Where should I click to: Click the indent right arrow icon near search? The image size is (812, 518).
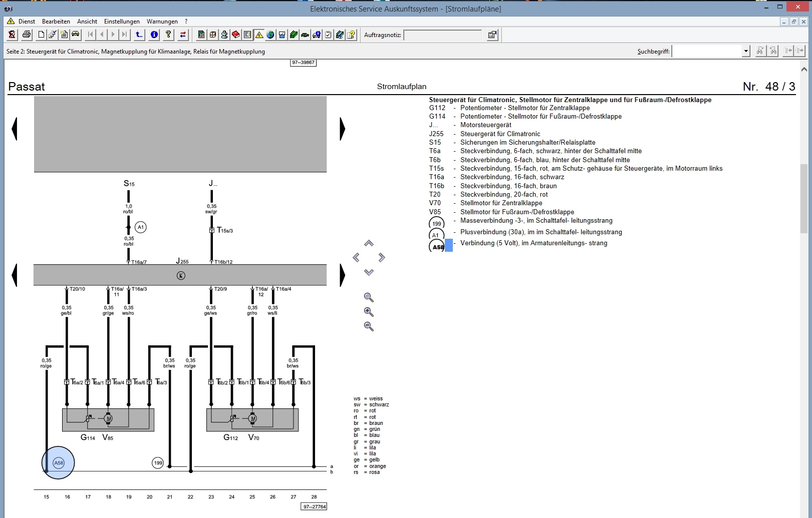pyautogui.click(x=800, y=51)
